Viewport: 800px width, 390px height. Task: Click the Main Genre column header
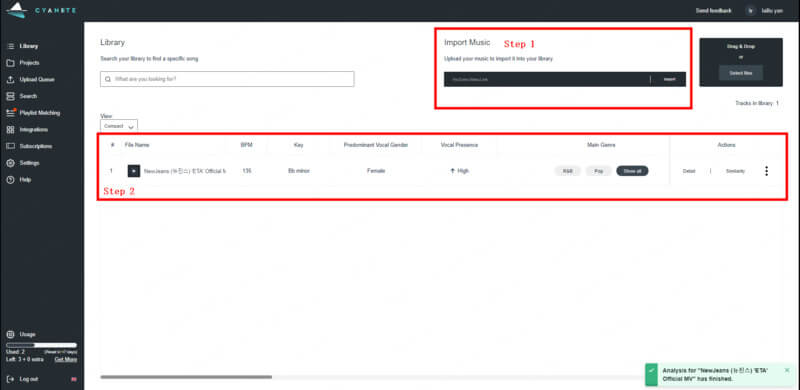coord(601,145)
